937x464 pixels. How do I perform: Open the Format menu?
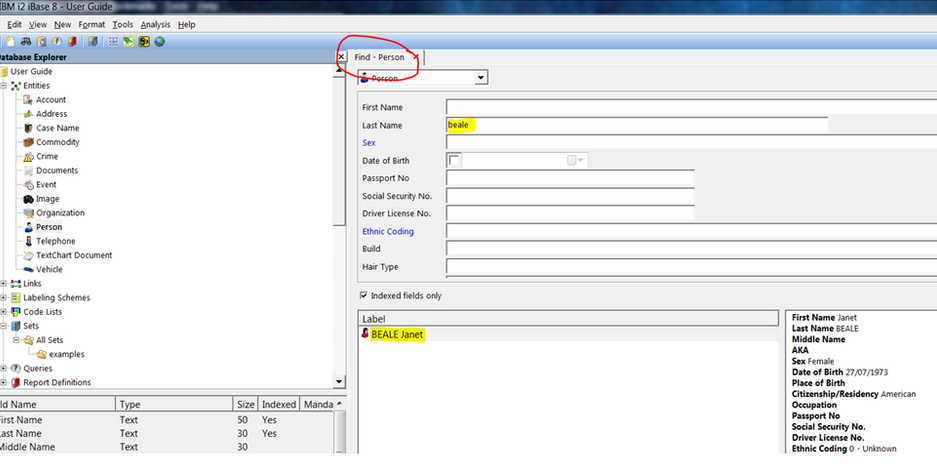91,25
